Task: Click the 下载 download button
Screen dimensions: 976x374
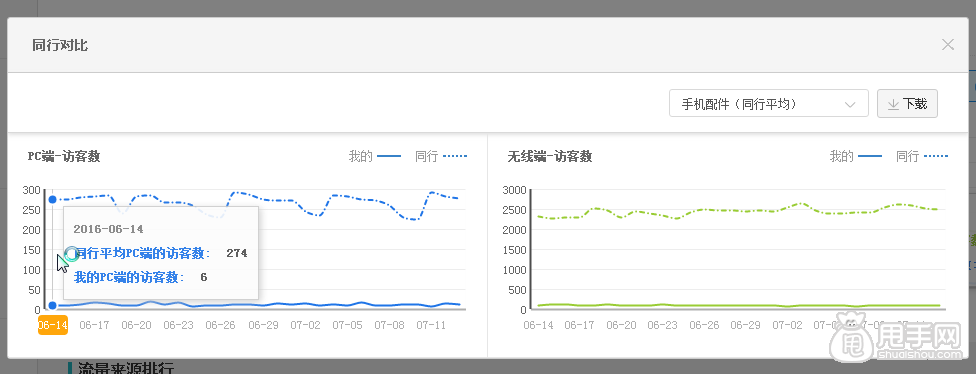Action: click(907, 103)
